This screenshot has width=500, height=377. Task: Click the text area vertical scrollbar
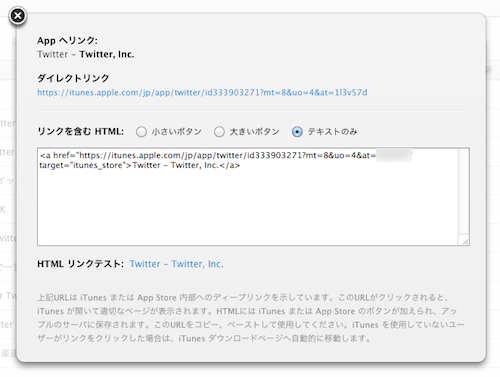464,192
